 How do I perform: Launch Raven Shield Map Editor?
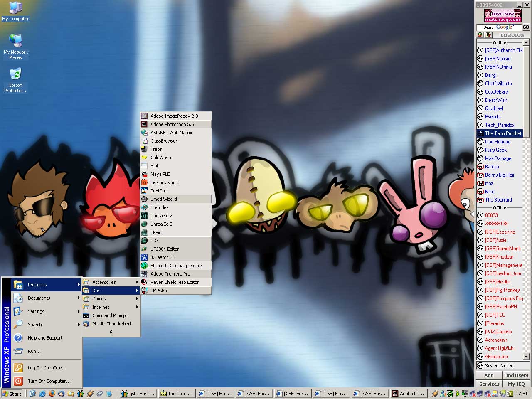(x=176, y=282)
